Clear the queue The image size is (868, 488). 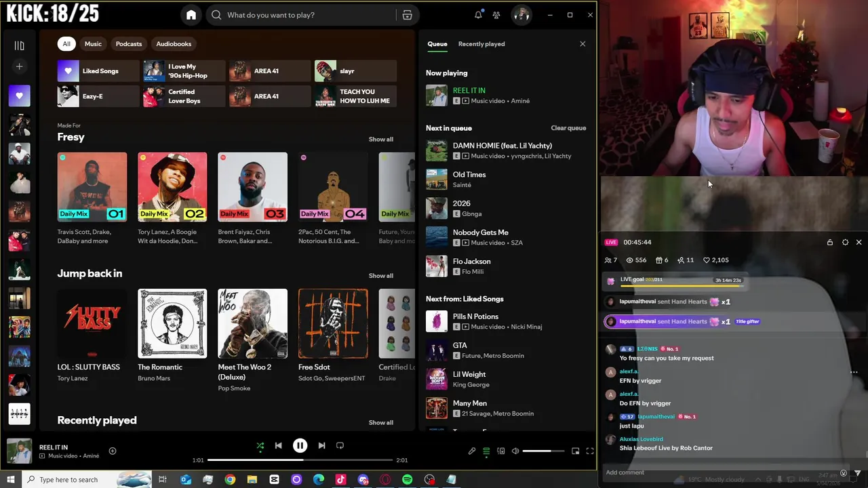tap(568, 128)
